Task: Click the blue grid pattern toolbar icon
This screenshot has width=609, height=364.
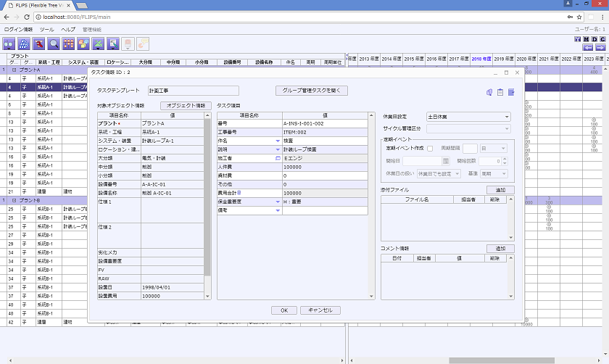Action: coord(24,44)
